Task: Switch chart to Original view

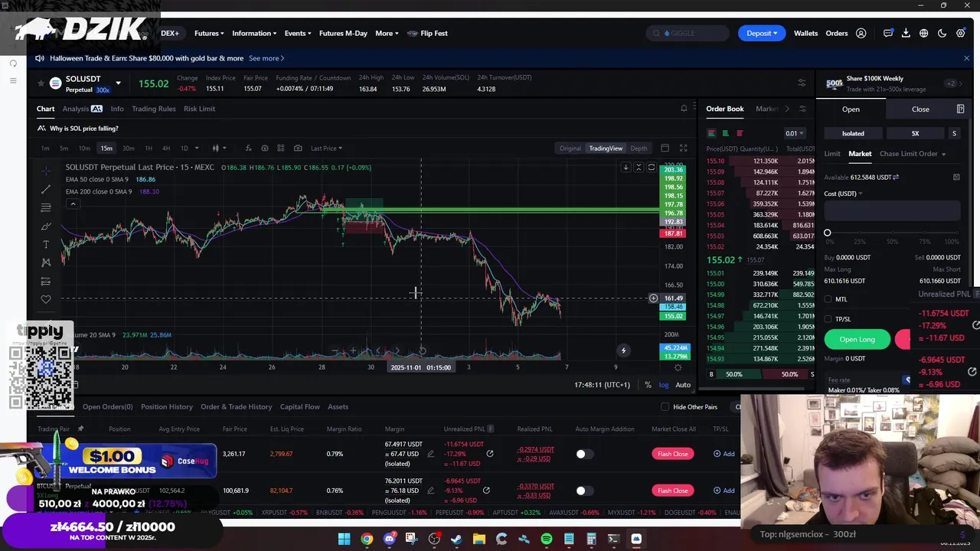Action: click(570, 148)
